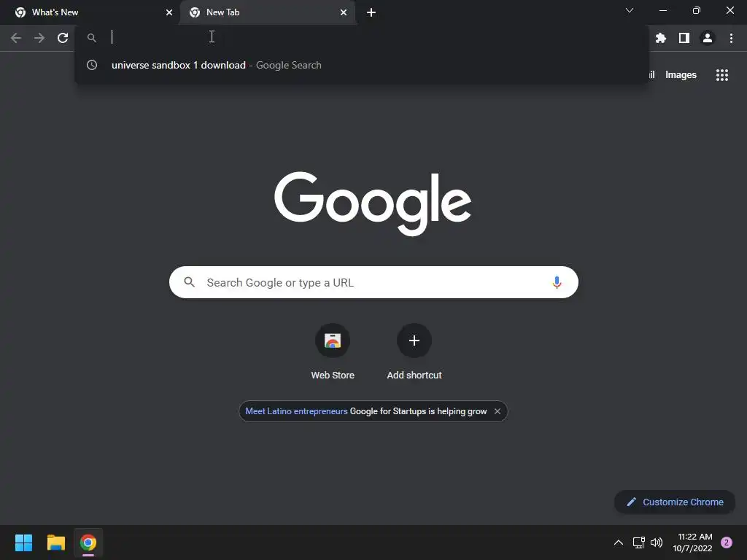Open File Explorer from the taskbar
The image size is (747, 560).
pyautogui.click(x=55, y=542)
